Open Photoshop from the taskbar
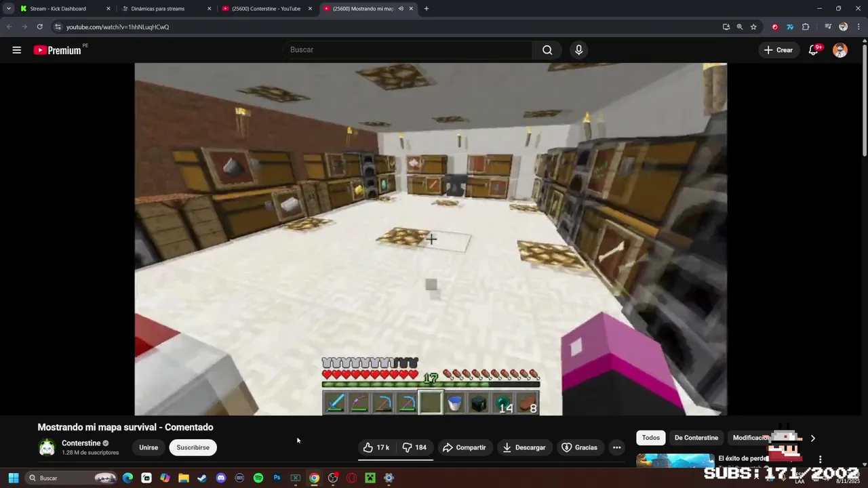Screen dimensions: 868x488 point(277,478)
